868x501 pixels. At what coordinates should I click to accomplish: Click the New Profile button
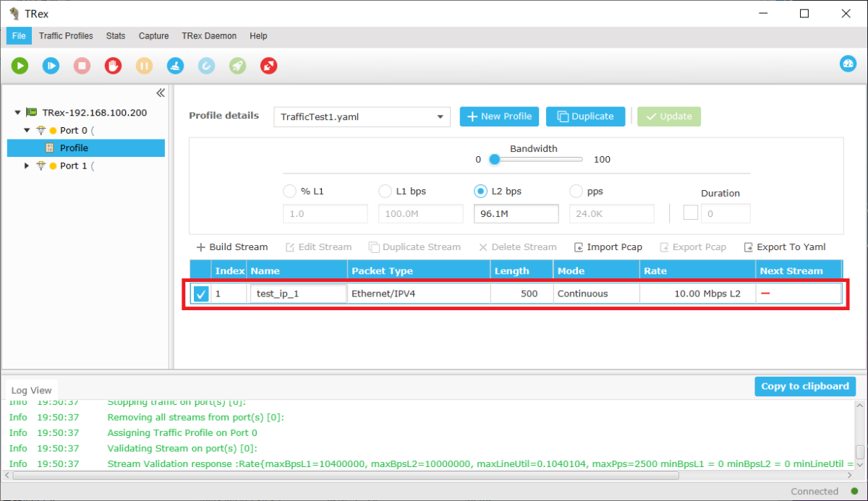499,116
